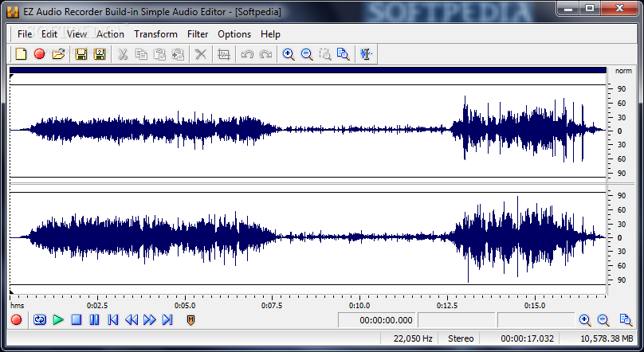Click the Stereo status entry
This screenshot has width=644, height=352.
(461, 338)
